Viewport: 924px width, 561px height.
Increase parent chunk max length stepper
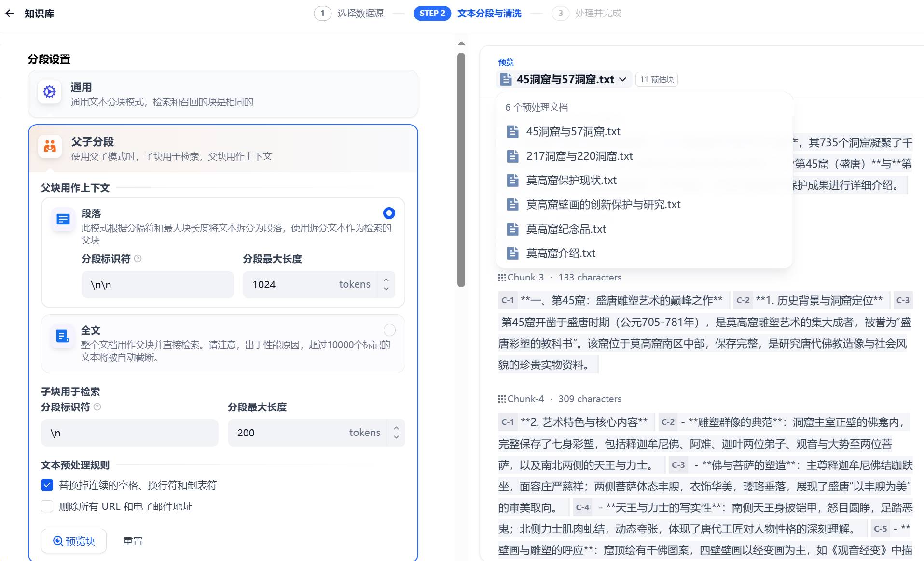386,280
